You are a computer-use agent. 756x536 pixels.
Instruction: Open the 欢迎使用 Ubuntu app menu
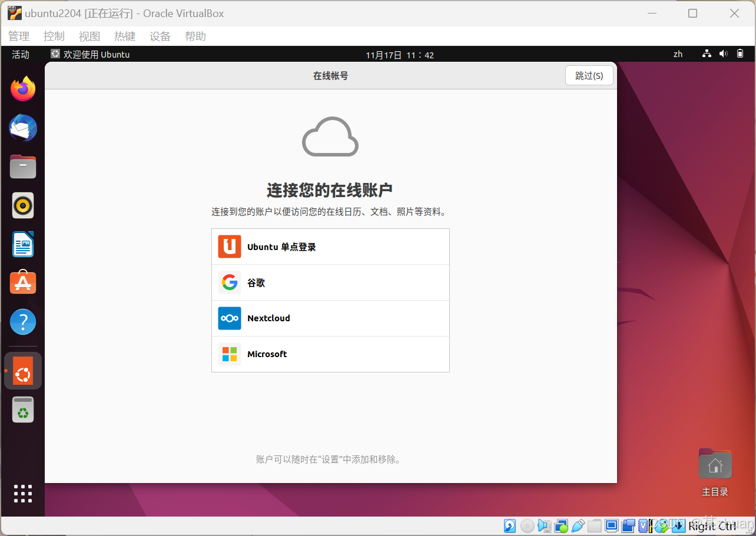(x=90, y=54)
